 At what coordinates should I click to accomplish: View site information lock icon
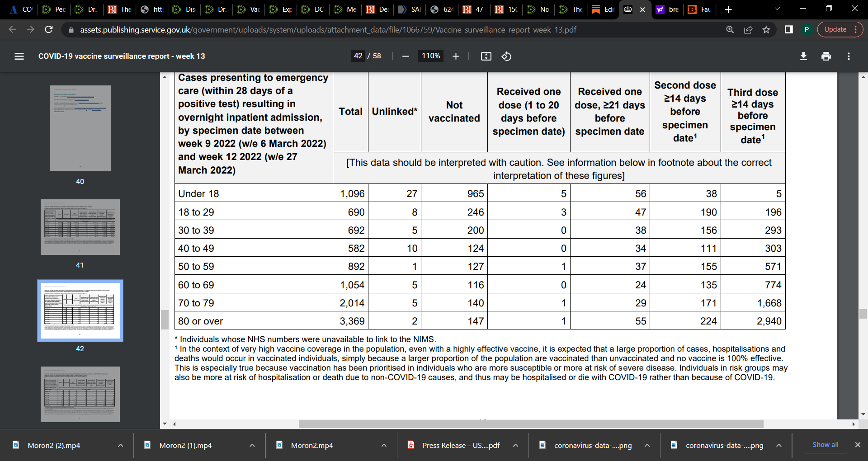71,30
